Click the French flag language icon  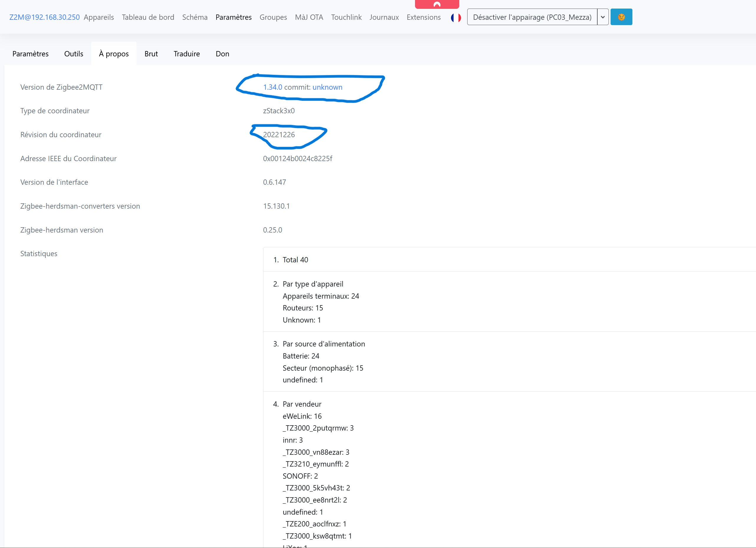[456, 17]
